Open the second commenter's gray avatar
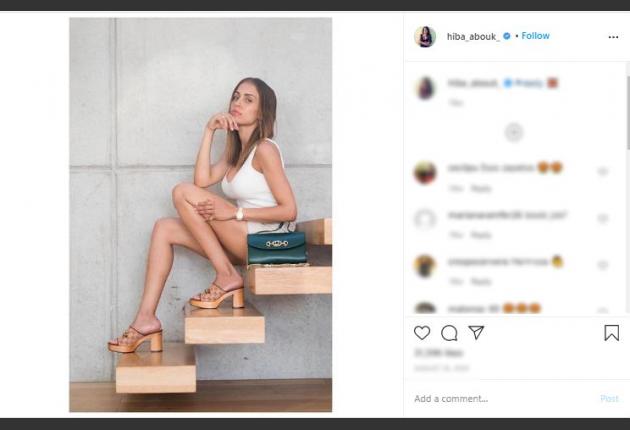 [x=425, y=219]
